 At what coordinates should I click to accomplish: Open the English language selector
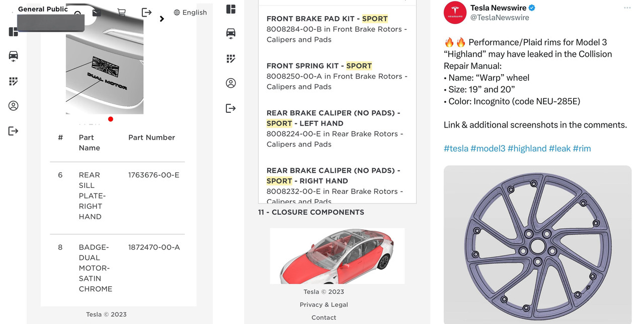tap(190, 13)
